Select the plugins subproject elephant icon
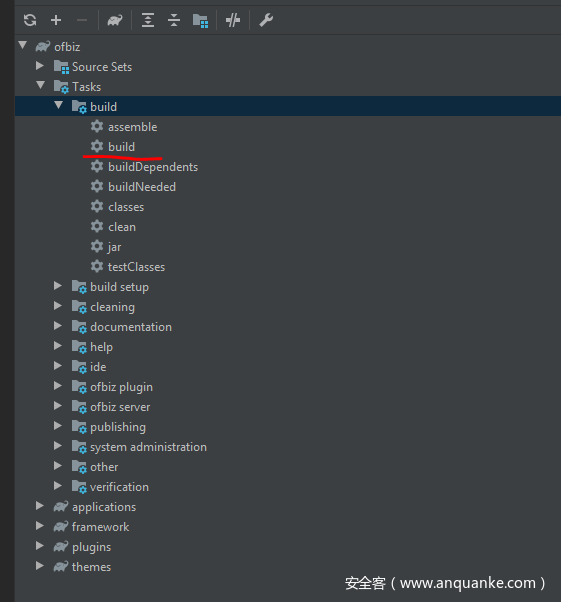 [61, 546]
